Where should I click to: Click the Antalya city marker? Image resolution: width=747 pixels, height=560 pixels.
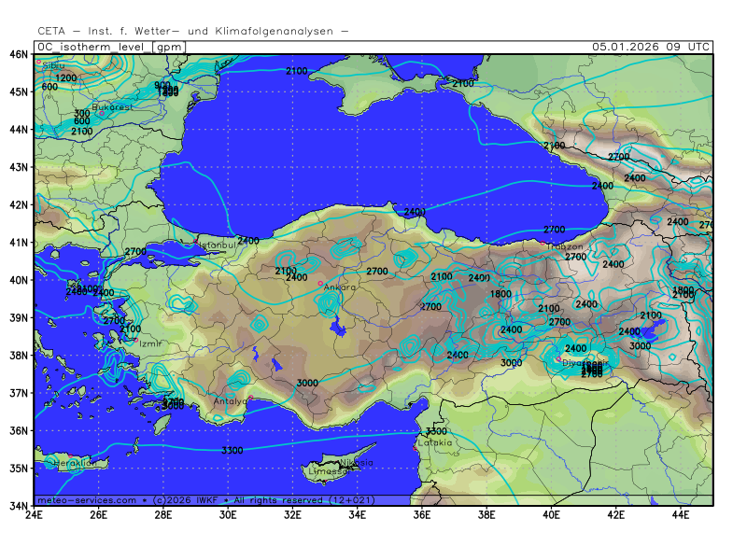[249, 399]
